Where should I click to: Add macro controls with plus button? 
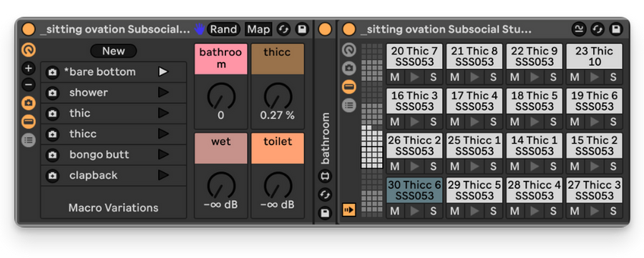pyautogui.click(x=29, y=69)
